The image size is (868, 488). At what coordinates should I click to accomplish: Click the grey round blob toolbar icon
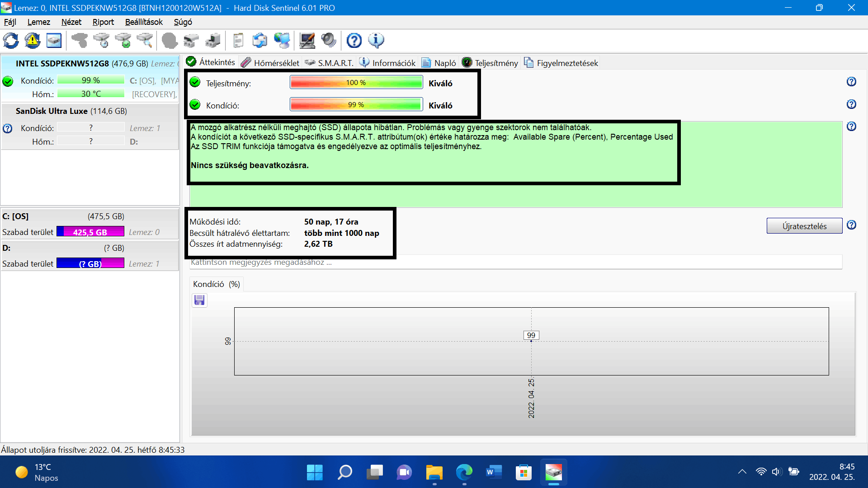[170, 41]
